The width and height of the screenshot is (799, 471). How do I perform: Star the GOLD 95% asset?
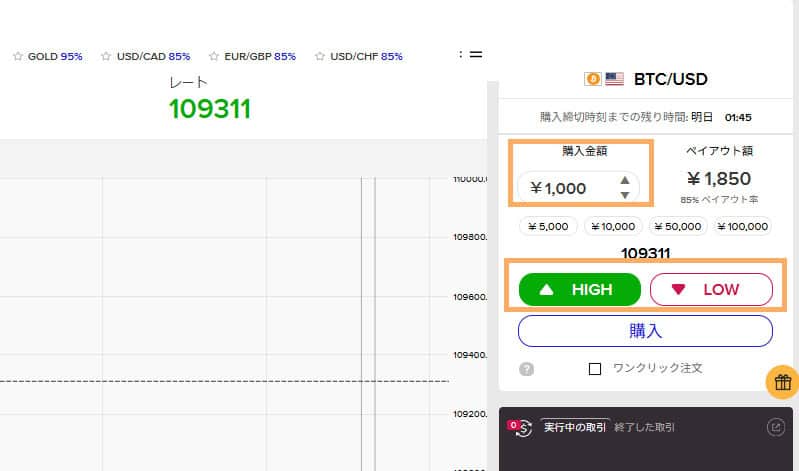[18, 56]
